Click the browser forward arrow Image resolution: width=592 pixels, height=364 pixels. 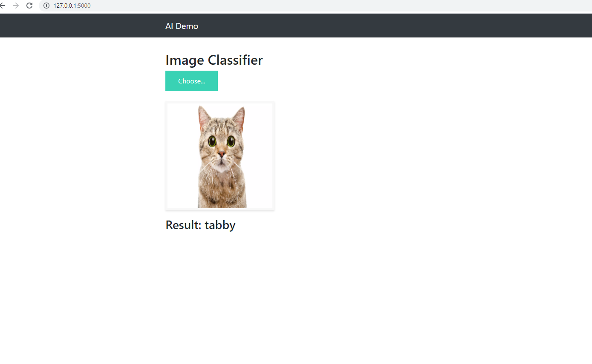[16, 6]
